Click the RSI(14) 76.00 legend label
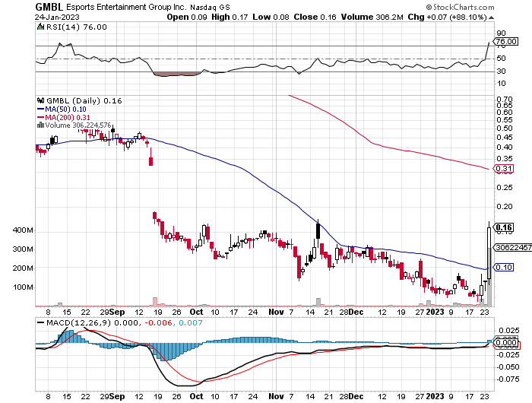This screenshot has height=403, width=532. click(76, 27)
